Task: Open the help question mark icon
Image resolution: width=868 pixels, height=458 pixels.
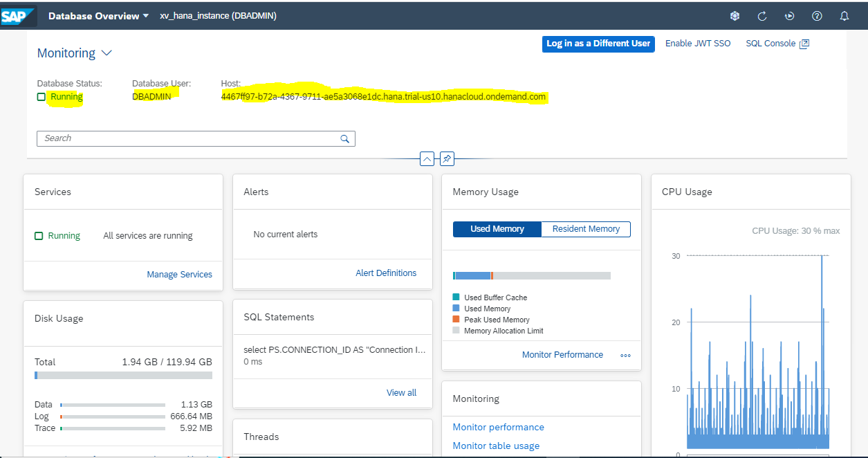Action: pos(817,16)
